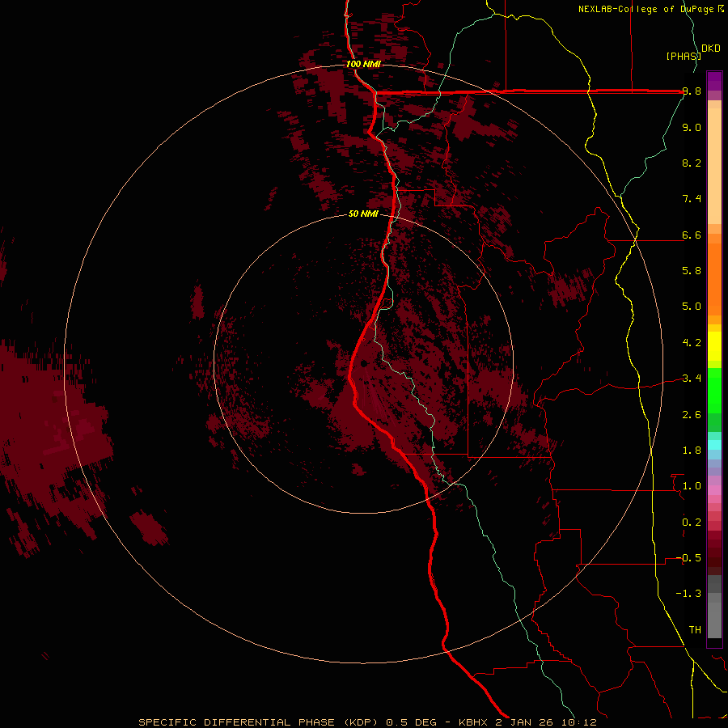The width and height of the screenshot is (728, 728).
Task: Click the 100 NMI range ring label
Action: point(363,64)
